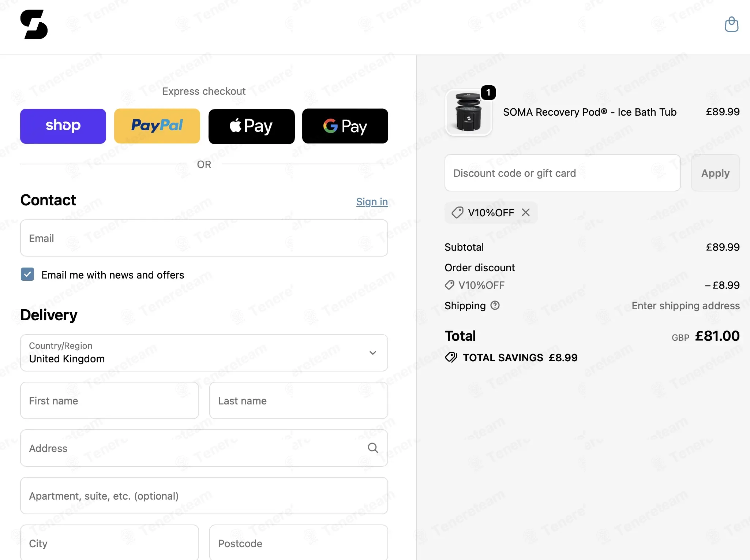Click the discount tag icon in V10%OFF chip
750x560 pixels.
tap(457, 212)
